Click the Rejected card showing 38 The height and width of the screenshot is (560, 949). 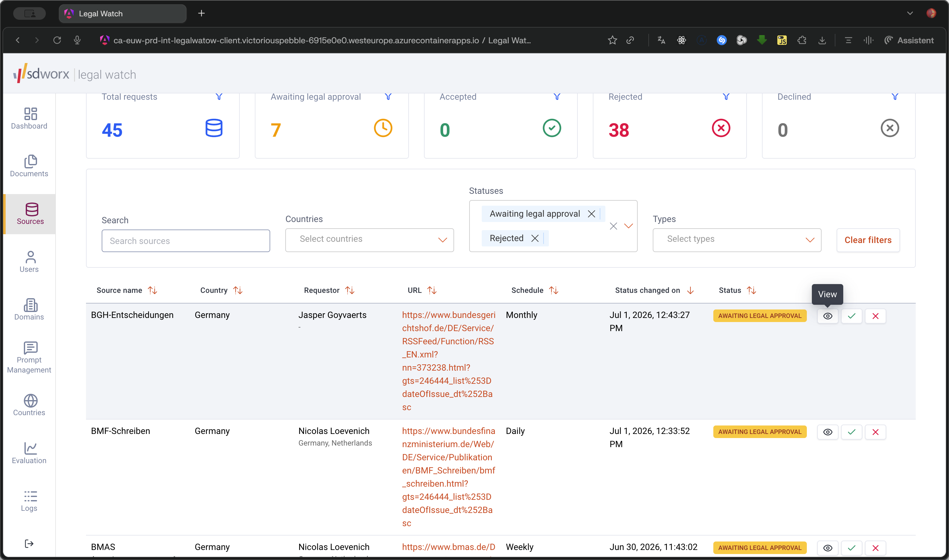(x=670, y=126)
